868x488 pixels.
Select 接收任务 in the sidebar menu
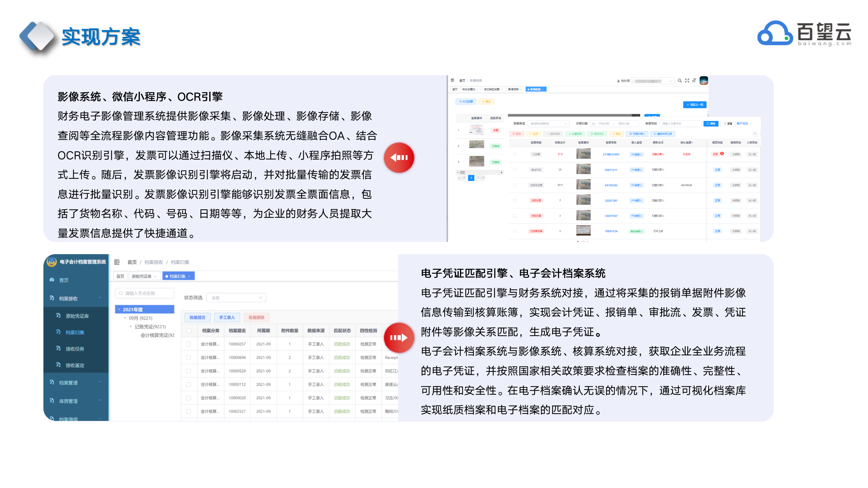[75, 349]
